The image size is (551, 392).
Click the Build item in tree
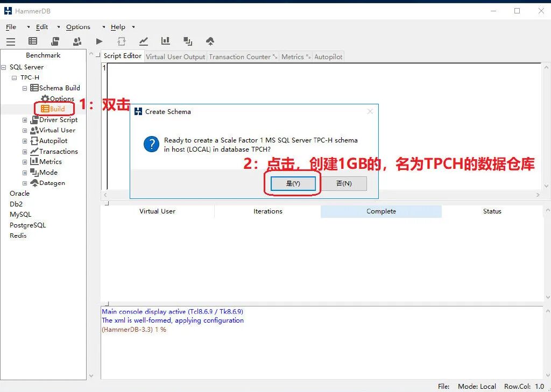click(x=53, y=109)
